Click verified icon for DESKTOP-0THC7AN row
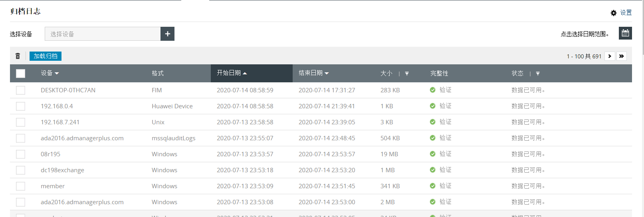The image size is (644, 217). [x=432, y=90]
